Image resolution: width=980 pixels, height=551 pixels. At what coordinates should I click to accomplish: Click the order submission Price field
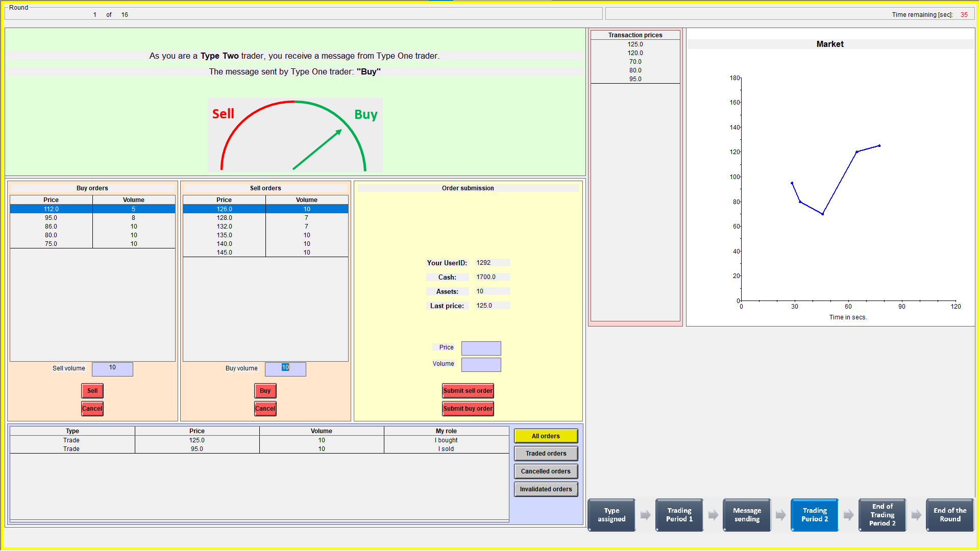[481, 348]
